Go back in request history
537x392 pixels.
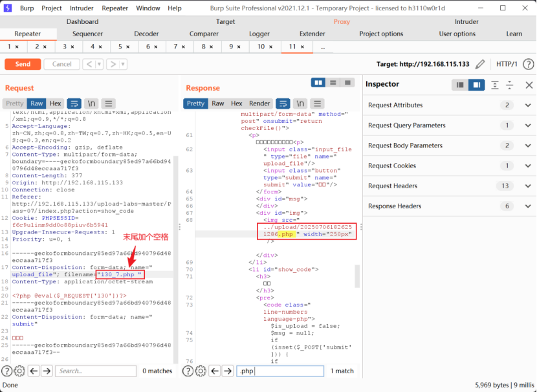tap(89, 64)
